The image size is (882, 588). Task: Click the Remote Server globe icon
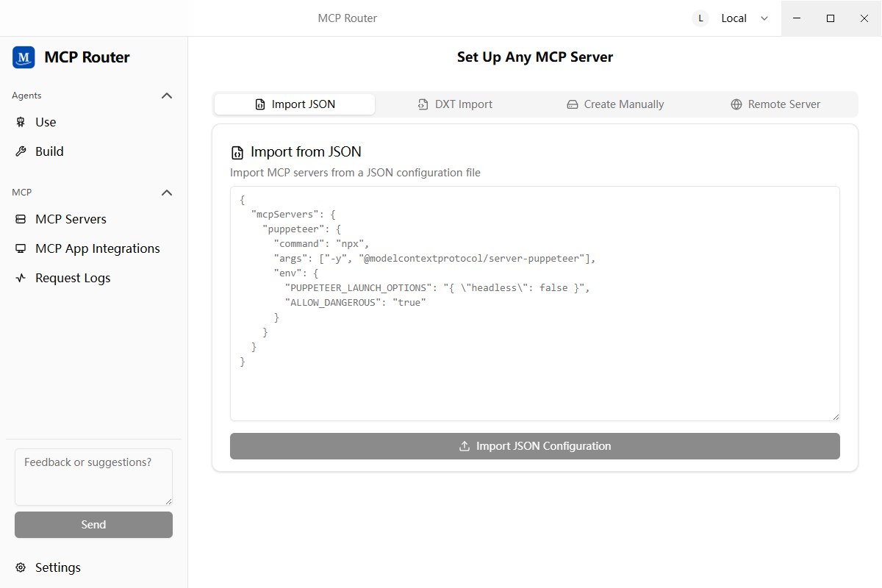736,104
